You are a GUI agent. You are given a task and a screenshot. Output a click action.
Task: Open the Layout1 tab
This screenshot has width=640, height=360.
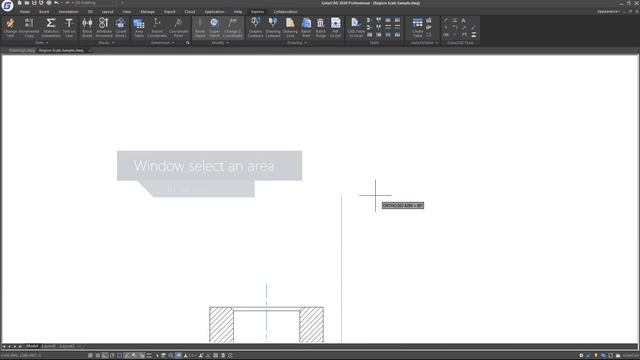[49, 346]
